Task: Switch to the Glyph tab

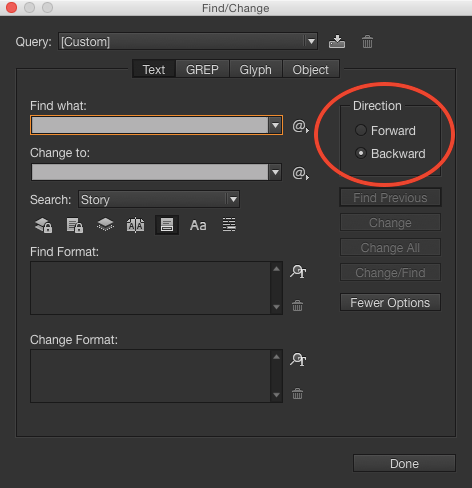Action: 256,69
